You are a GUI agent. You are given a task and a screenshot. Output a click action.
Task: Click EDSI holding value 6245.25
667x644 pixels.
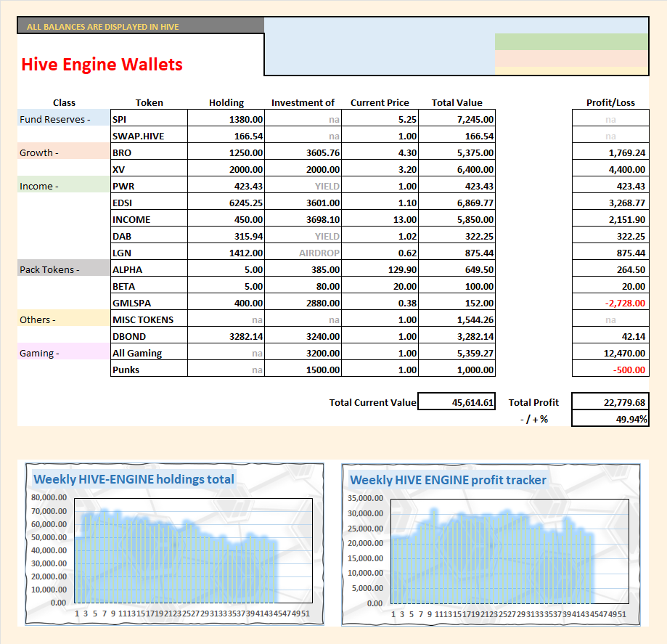pyautogui.click(x=226, y=201)
